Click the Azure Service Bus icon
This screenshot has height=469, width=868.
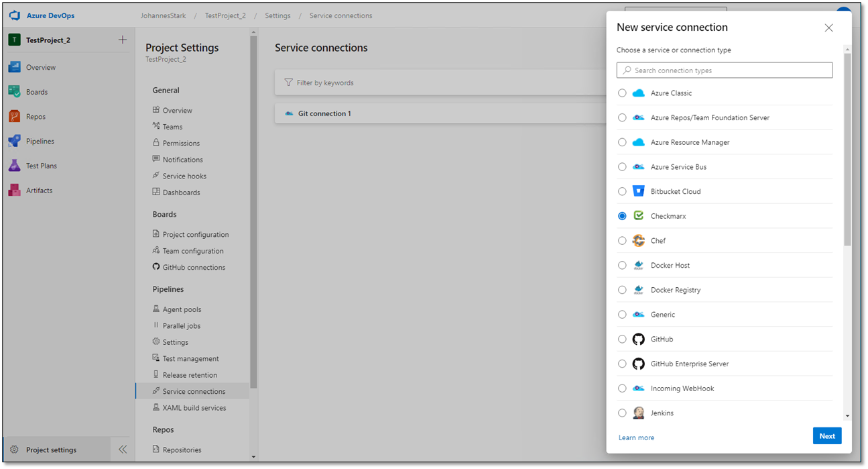[638, 166]
